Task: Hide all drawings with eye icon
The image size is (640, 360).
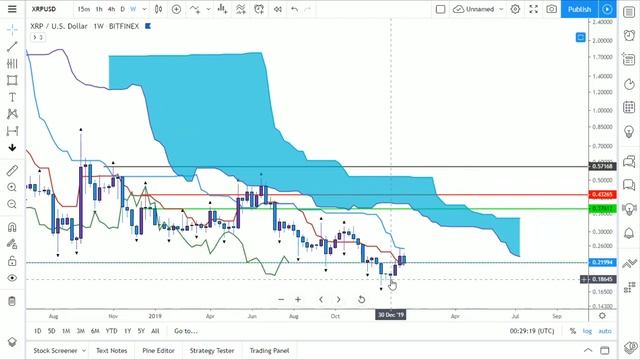Action: (x=12, y=278)
